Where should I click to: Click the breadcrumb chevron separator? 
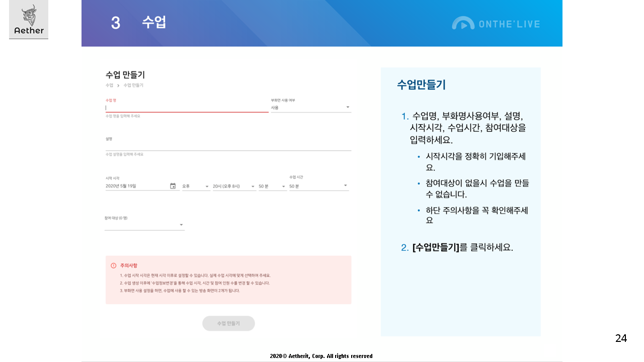tap(118, 85)
